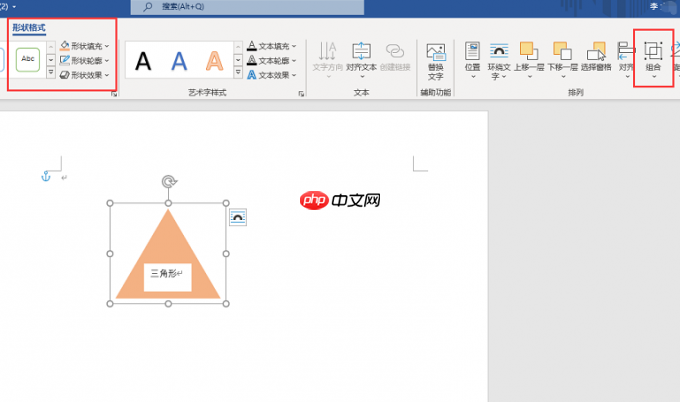Screen dimensions: 680x402
Task: Apply the orange outlined WordArt A style
Action: (215, 61)
